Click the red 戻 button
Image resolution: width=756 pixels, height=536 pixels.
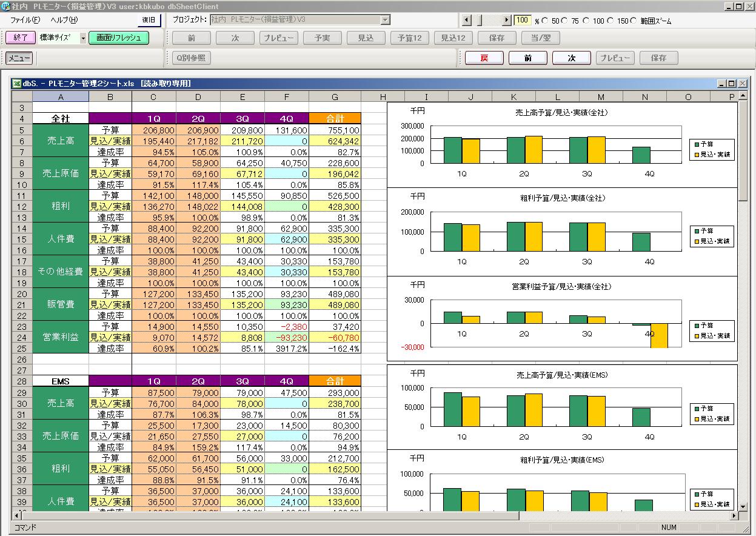point(484,58)
